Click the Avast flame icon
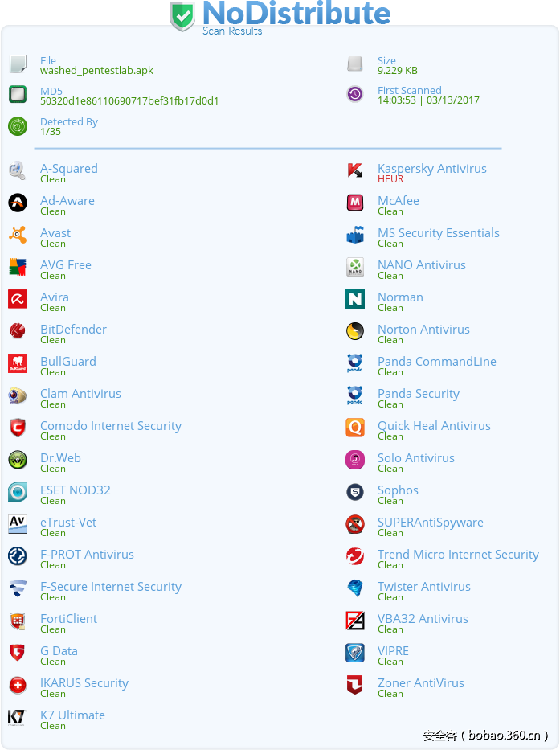This screenshot has width=560, height=750. 18,235
